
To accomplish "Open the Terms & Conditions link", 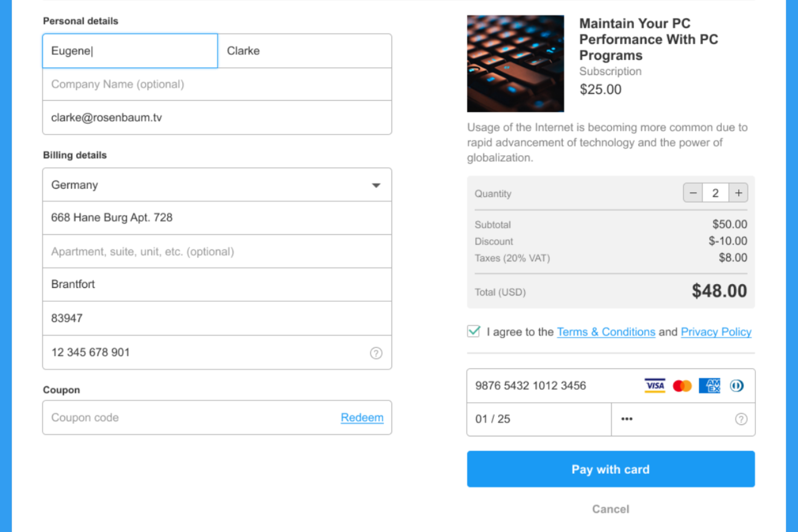I will [x=606, y=332].
